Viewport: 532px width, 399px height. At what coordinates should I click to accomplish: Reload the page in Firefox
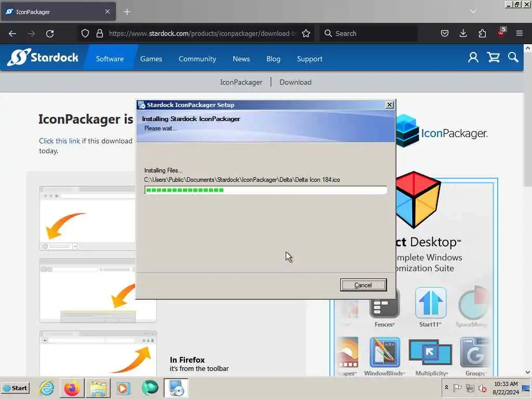click(50, 33)
